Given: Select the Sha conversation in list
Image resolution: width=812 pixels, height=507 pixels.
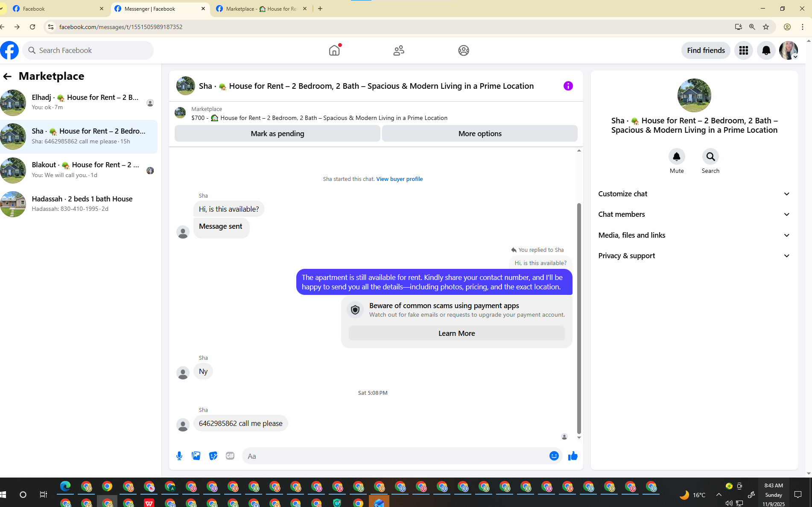Looking at the screenshot, I should click(79, 137).
